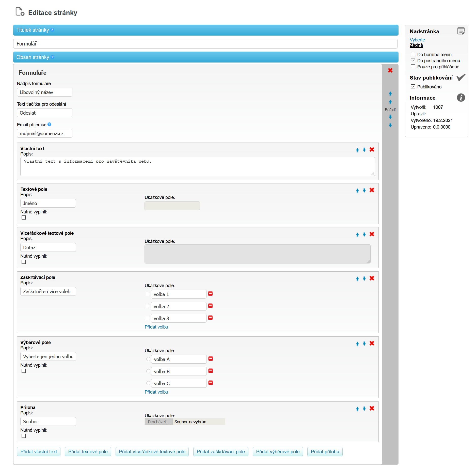Image resolution: width=476 pixels, height=467 pixels.
Task: Click Procházet file browse button
Action: (x=158, y=422)
